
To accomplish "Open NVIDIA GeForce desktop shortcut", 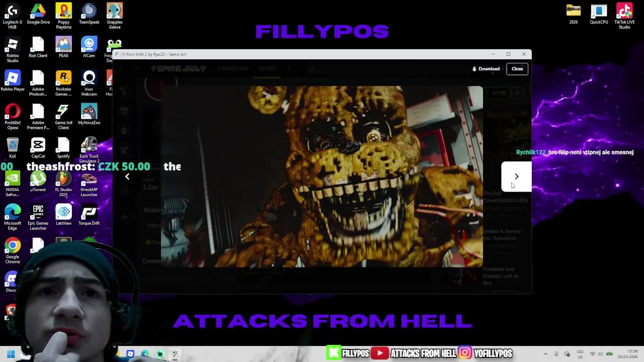I will [13, 184].
